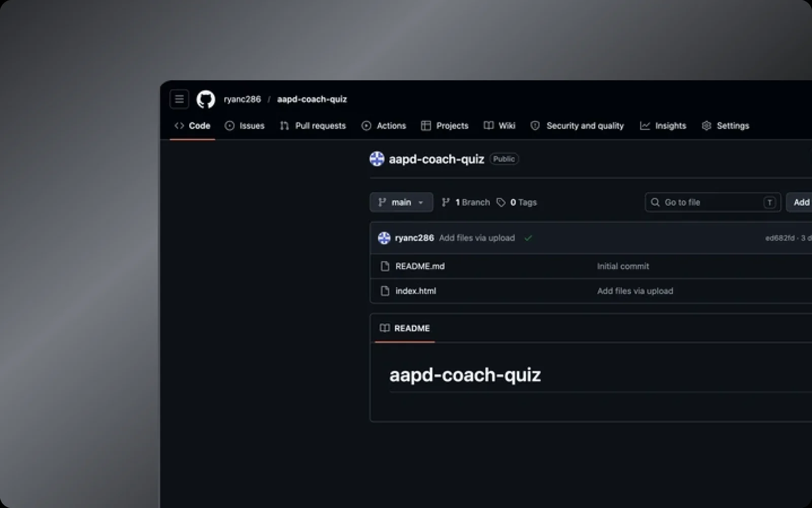Open the Wiki tab
Image resolution: width=812 pixels, height=508 pixels.
[499, 125]
